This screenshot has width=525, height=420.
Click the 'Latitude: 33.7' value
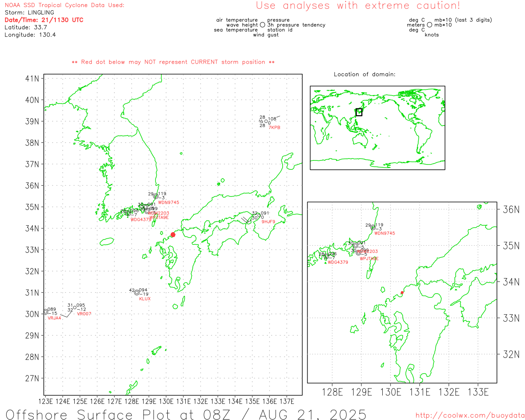(26, 27)
